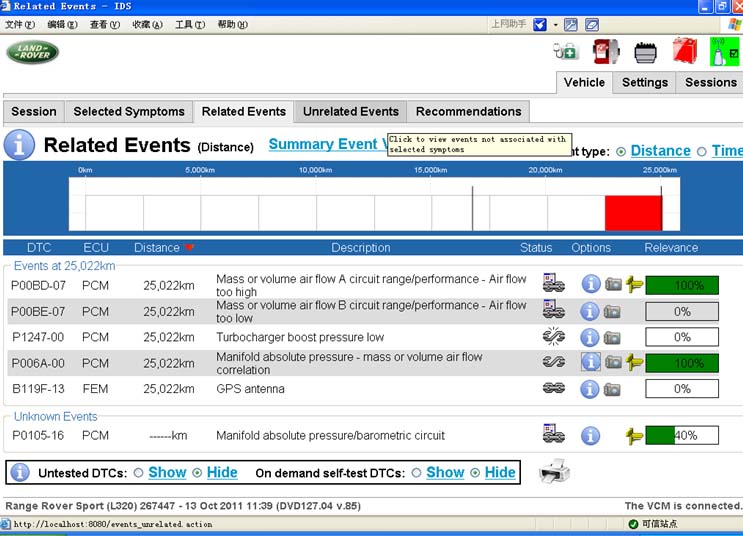Select Distance chart type radio button
This screenshot has width=743, height=536.
[x=621, y=152]
